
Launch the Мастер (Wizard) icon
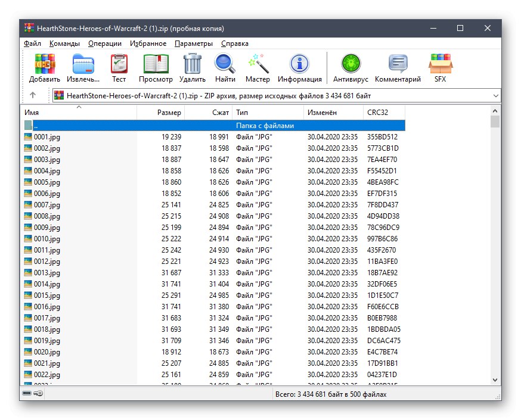pyautogui.click(x=258, y=66)
